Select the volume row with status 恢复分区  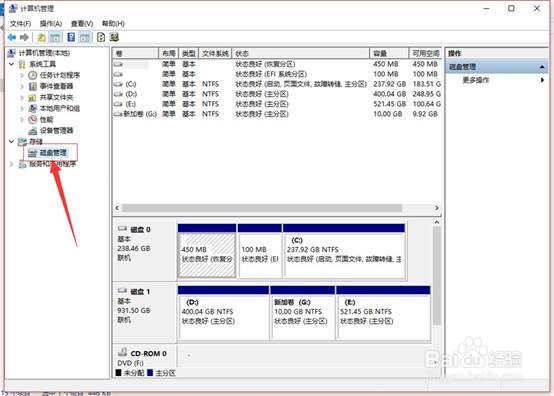click(277, 64)
